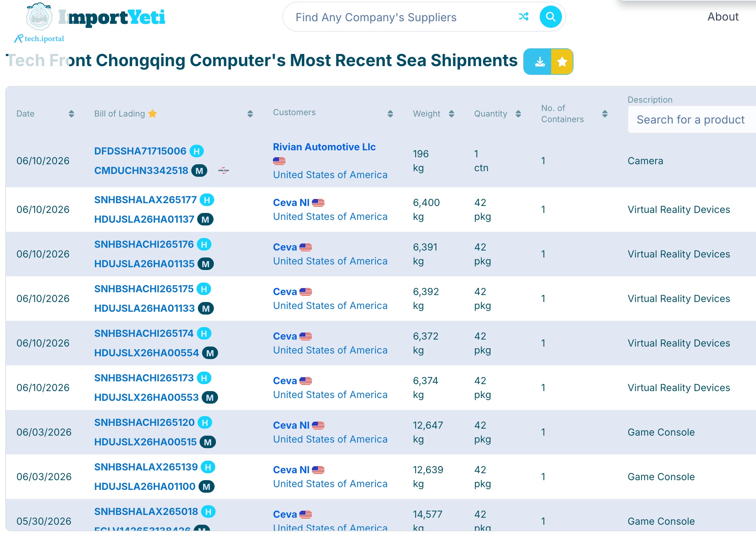Open bill of lading SNHBSHALAX265177
This screenshot has width=756, height=540.
pyautogui.click(x=145, y=200)
